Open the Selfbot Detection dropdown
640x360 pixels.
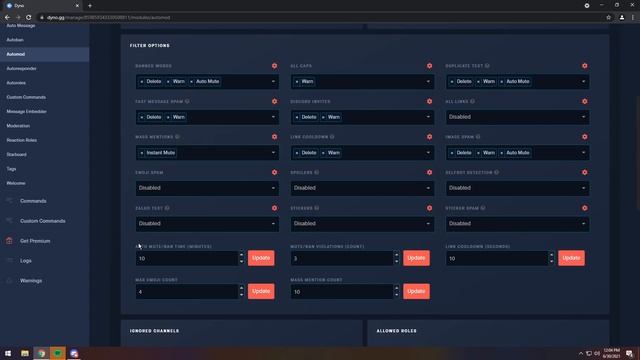point(517,188)
